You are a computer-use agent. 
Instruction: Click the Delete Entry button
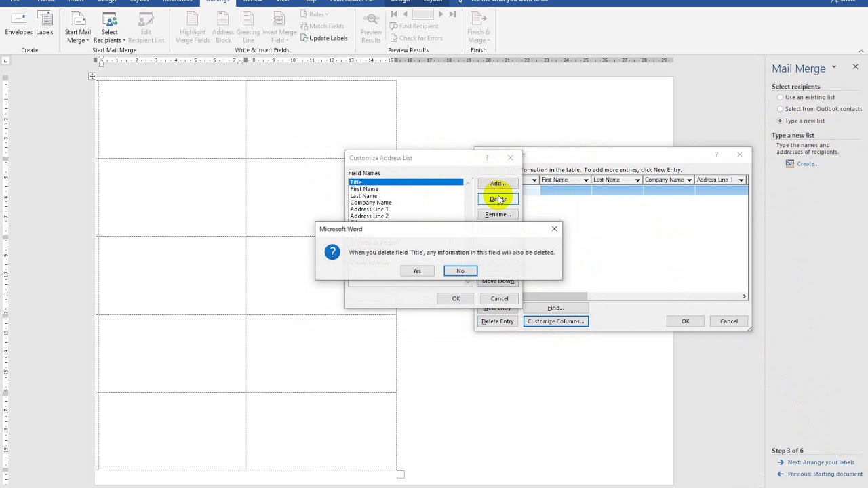pyautogui.click(x=498, y=321)
